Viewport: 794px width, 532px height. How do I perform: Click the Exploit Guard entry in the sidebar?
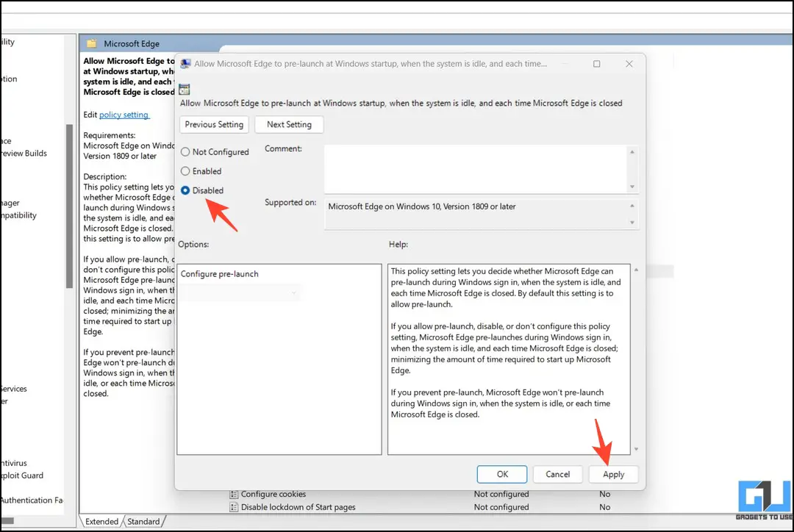(x=23, y=475)
